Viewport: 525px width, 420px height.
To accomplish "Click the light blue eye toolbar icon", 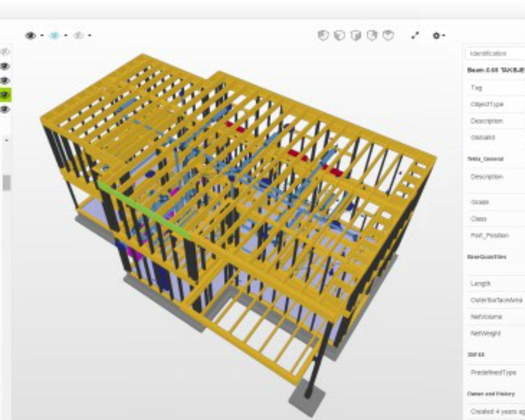I will [x=54, y=36].
